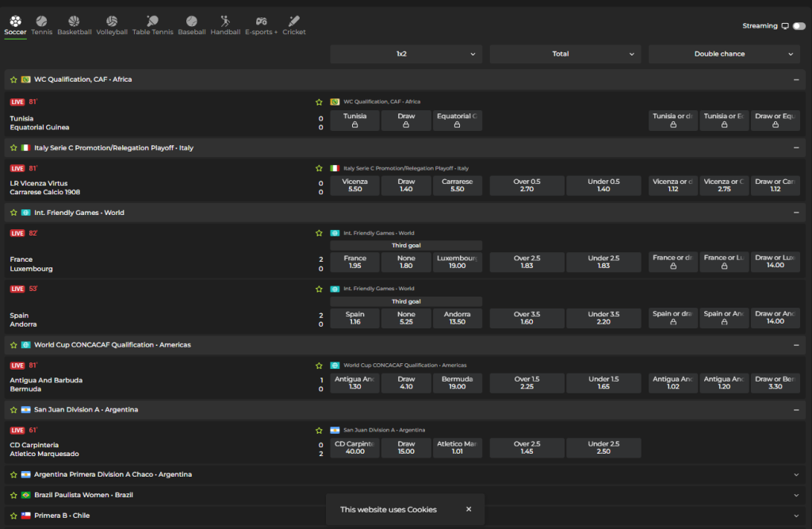The height and width of the screenshot is (529, 812).
Task: Open the 1x2 market dropdown
Action: click(x=406, y=54)
